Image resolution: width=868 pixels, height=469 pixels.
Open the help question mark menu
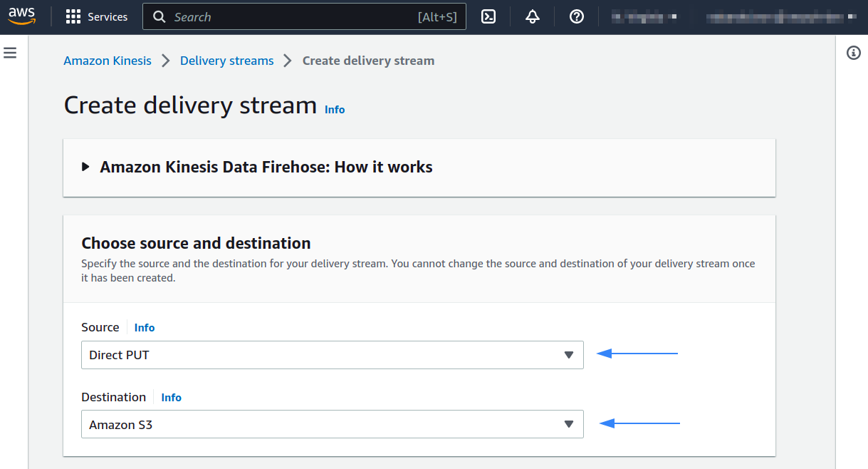coord(577,17)
